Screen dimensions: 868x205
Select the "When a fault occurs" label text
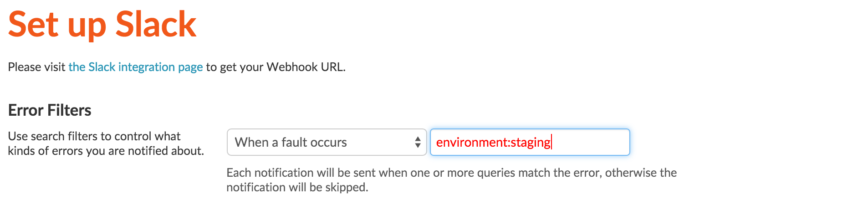click(x=291, y=142)
